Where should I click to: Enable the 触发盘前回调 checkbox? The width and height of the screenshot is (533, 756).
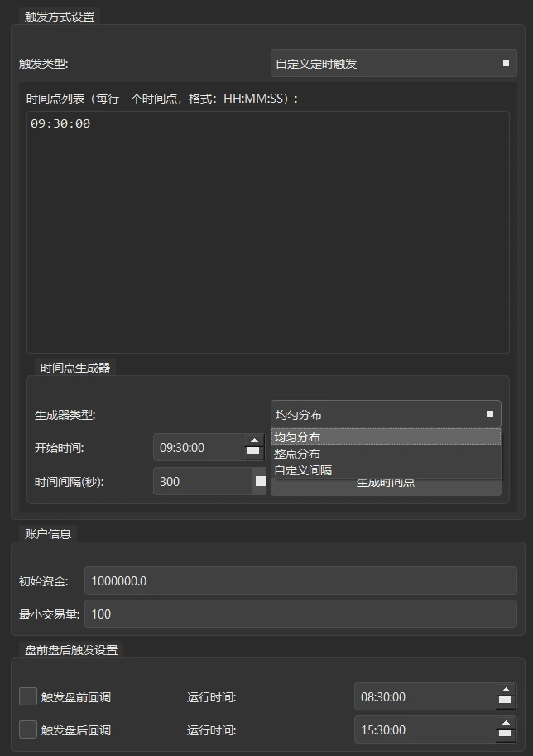pos(28,696)
